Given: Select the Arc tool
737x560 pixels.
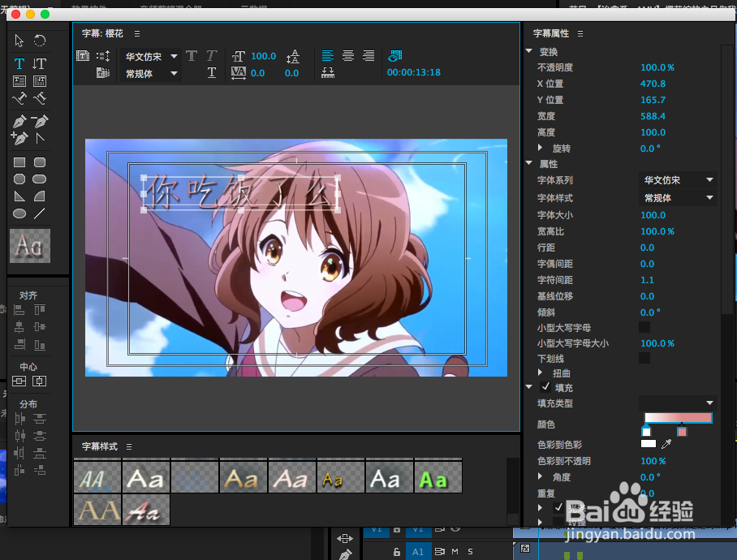Looking at the screenshot, I should tap(40, 196).
